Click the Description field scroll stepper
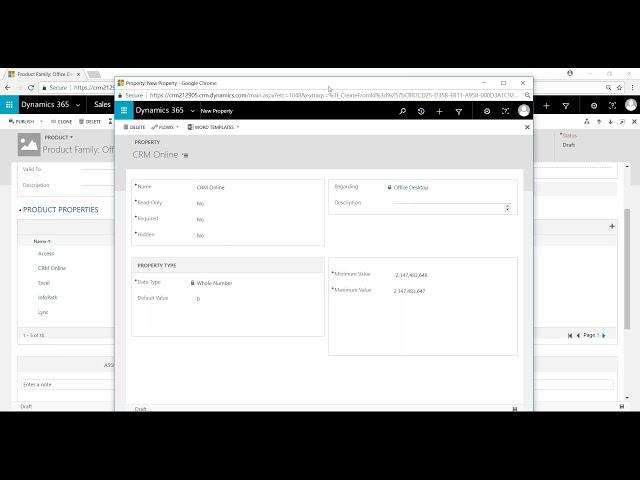The width and height of the screenshot is (640, 480). (507, 207)
